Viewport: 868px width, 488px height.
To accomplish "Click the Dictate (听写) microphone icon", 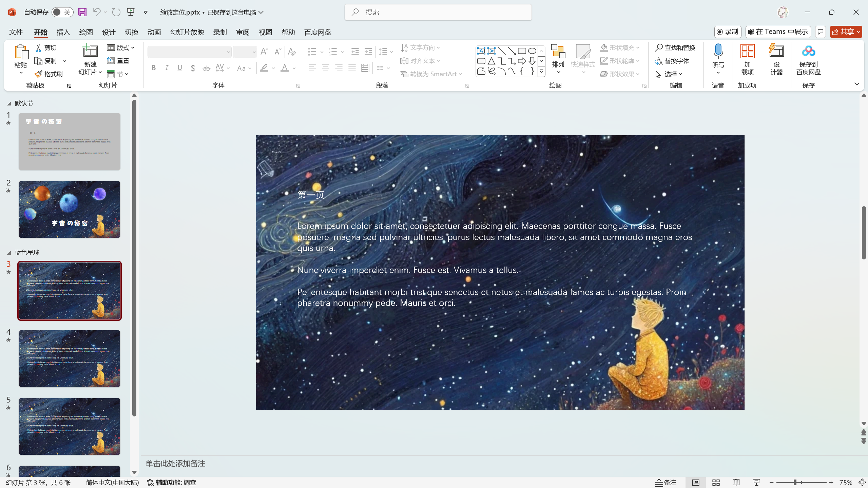I will pyautogui.click(x=718, y=51).
